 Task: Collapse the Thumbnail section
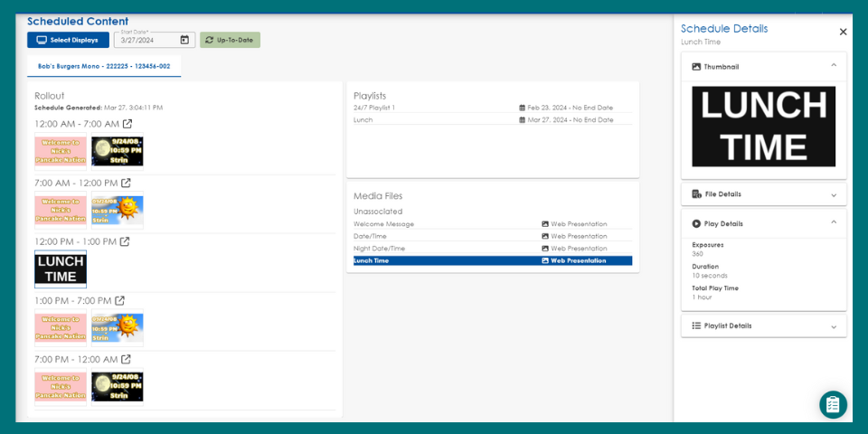coord(833,66)
